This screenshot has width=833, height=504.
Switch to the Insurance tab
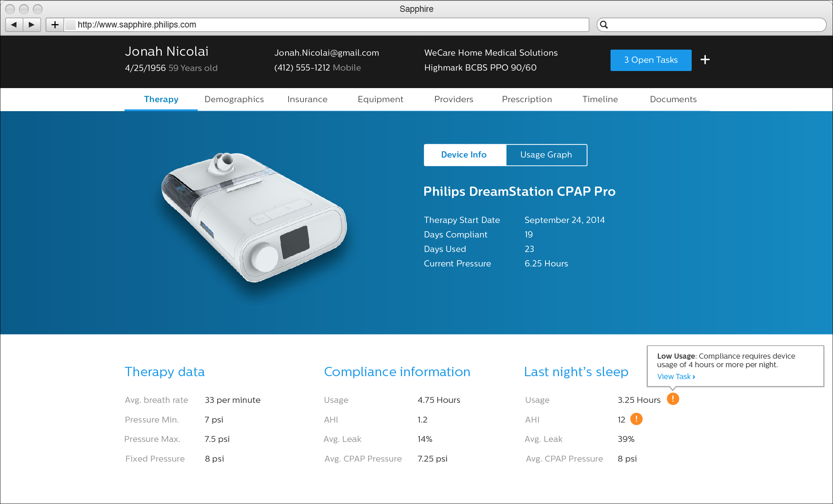307,99
